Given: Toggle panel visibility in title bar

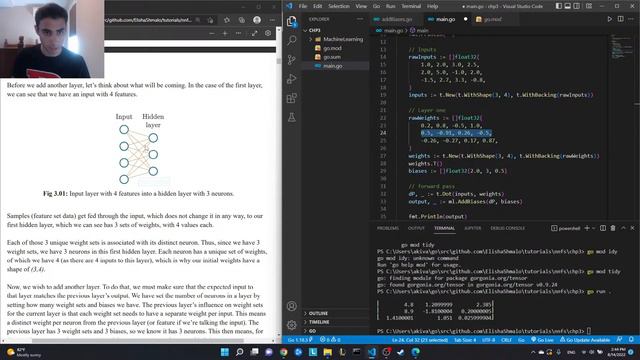Looking at the screenshot, I should pos(567,6).
